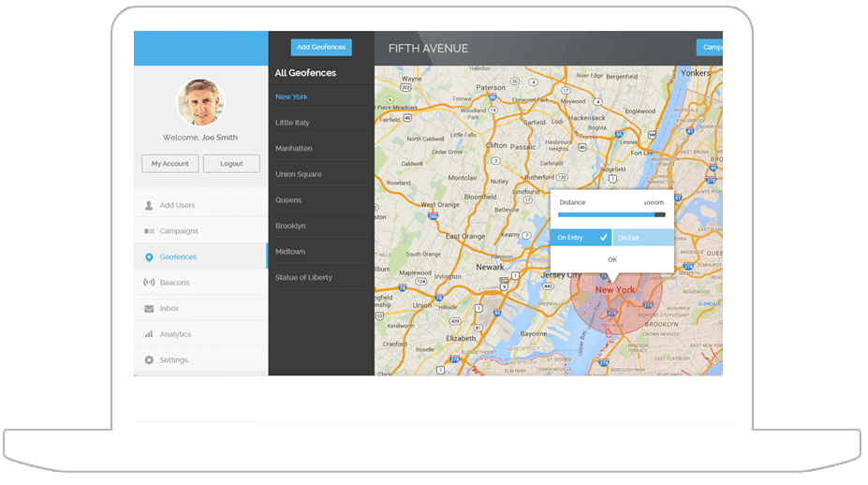Toggle the On Entry trigger option

(581, 238)
